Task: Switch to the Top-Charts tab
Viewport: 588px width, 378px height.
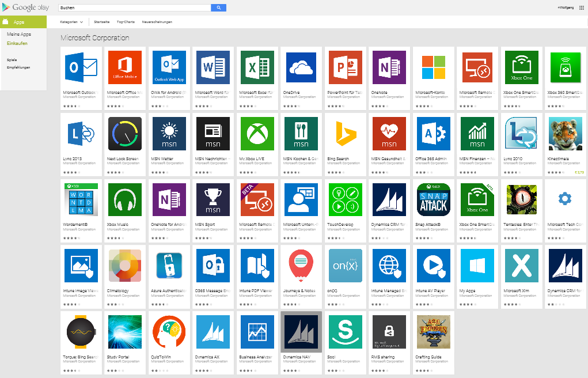Action: [126, 22]
